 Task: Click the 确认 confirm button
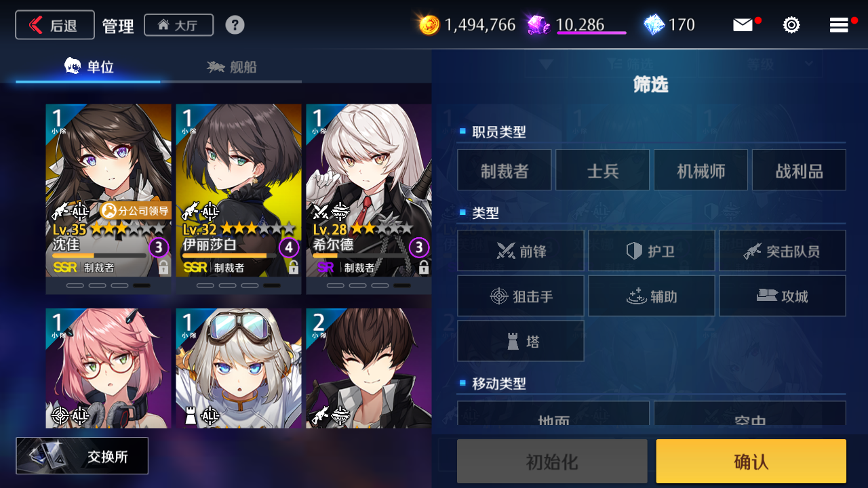coord(751,462)
